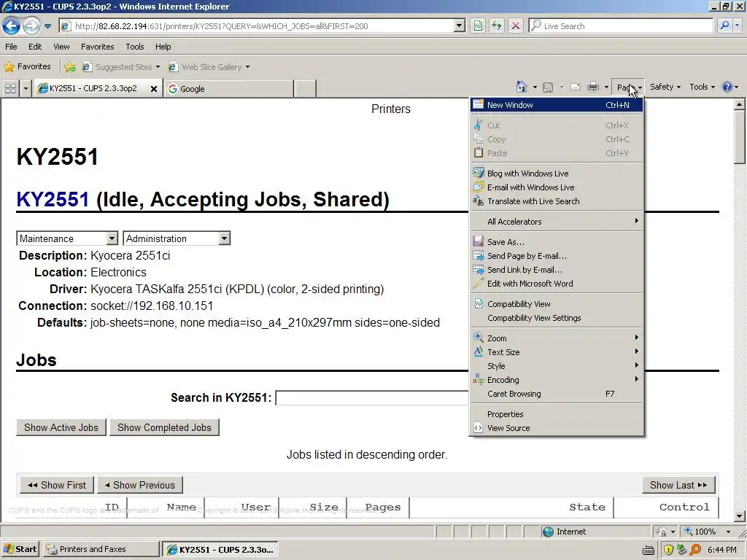Viewport: 747px width, 560px height.
Task: Expand the Encoding submenu
Action: coord(557,379)
